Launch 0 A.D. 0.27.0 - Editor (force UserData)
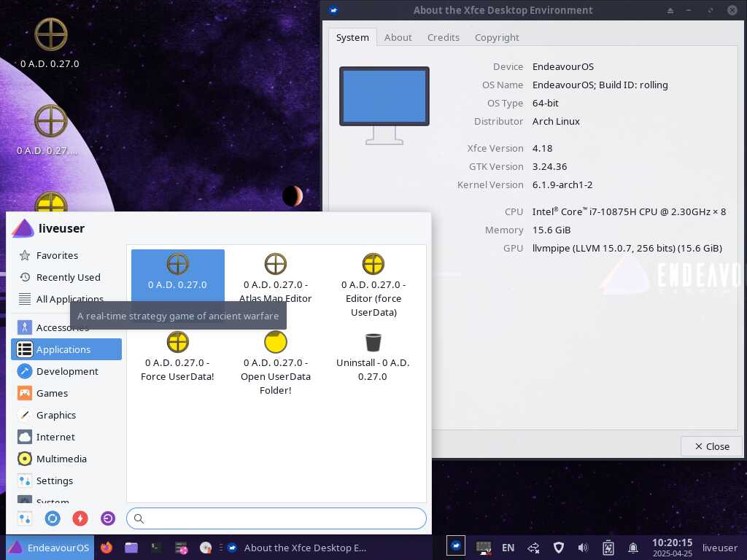The image size is (747, 560). [x=373, y=285]
